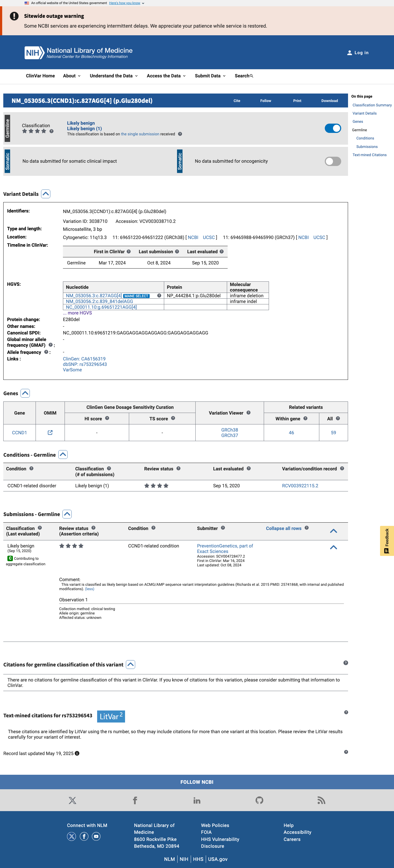Image resolution: width=394 pixels, height=868 pixels.
Task: Open ClinVar Home tab
Action: (x=40, y=76)
